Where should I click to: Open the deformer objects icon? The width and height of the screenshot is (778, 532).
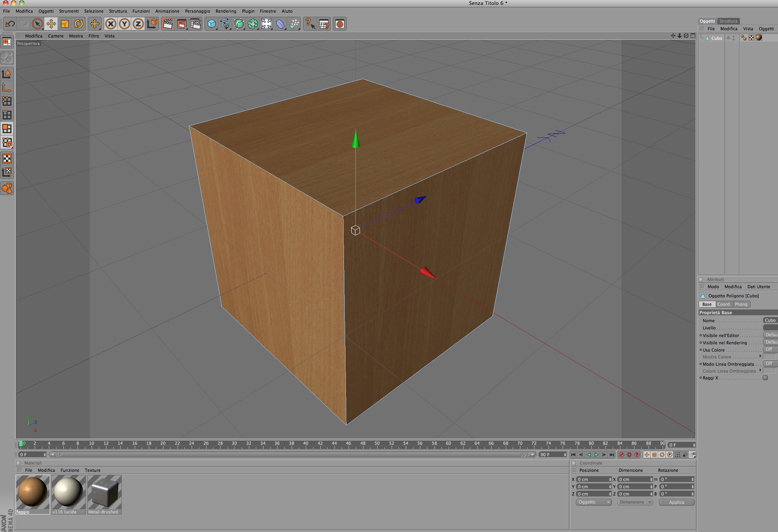pyautogui.click(x=280, y=24)
